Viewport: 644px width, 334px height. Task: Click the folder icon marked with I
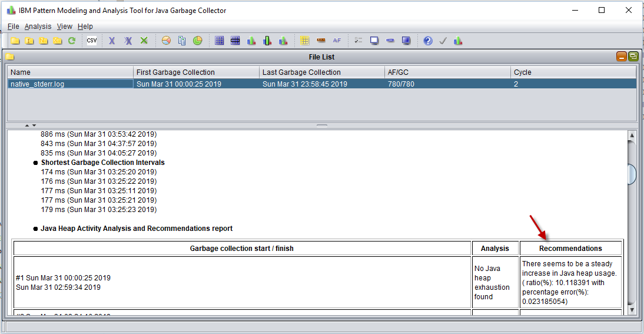tap(29, 41)
